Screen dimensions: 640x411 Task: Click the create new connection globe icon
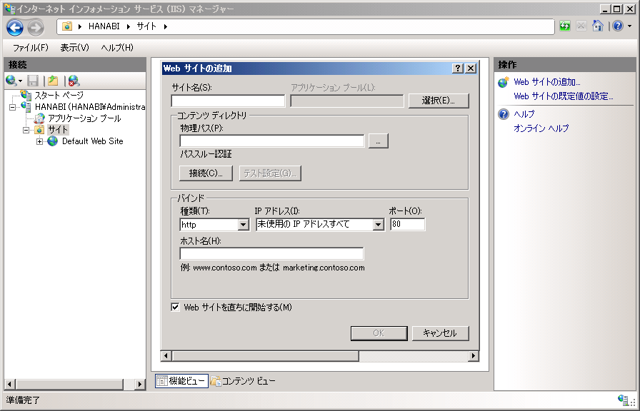[11, 80]
